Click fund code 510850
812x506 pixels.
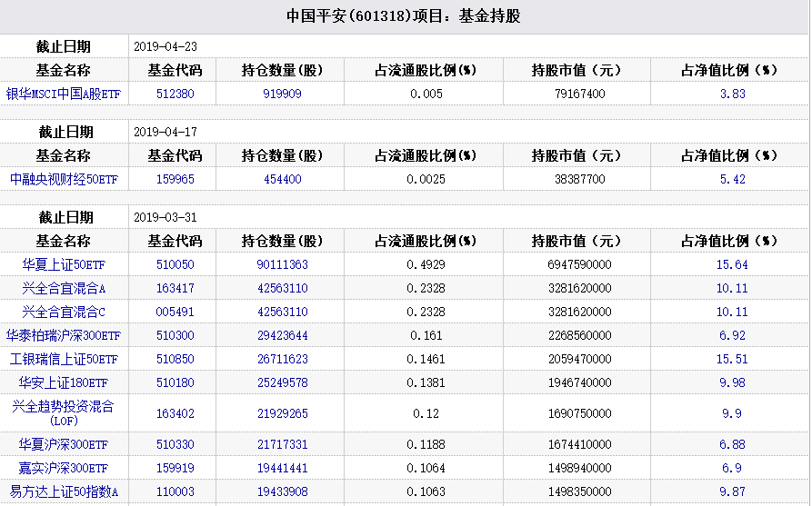[175, 360]
